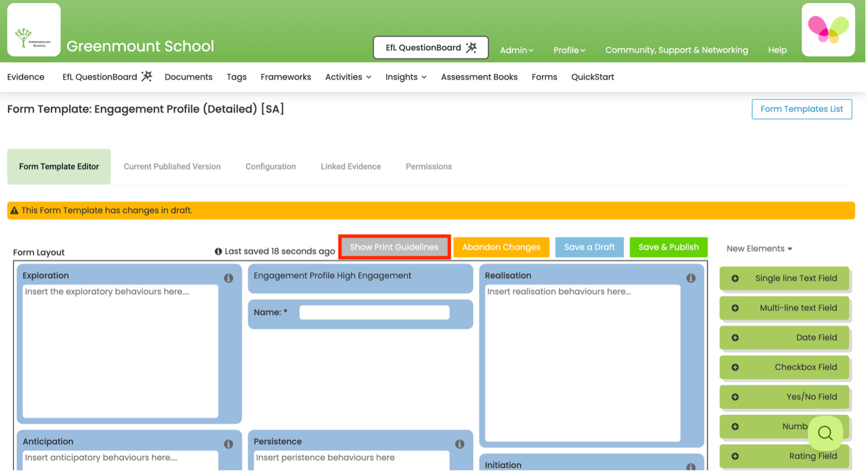Click warning triangle in draft banner
This screenshot has width=868, height=472.
(15, 211)
